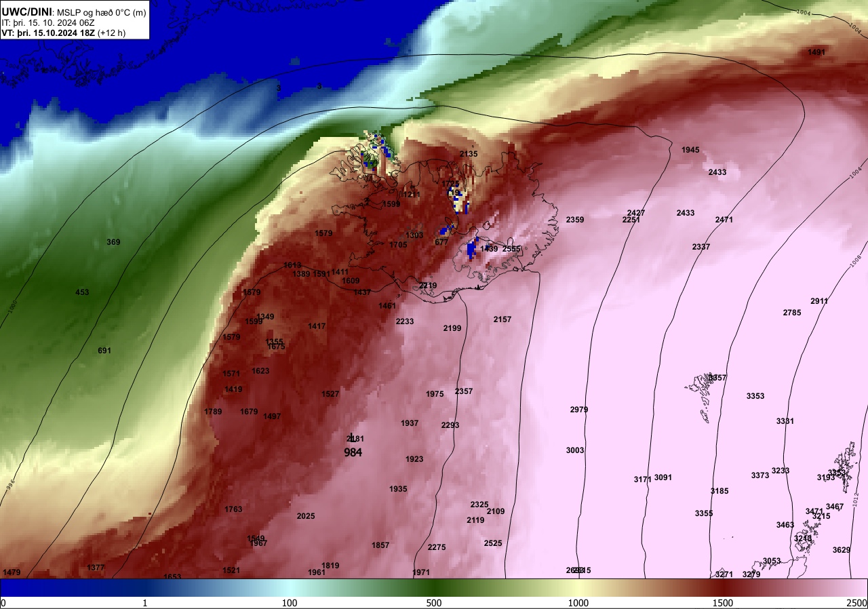Select the 1491 height value
Screen dimensions: 868x609
coord(816,52)
